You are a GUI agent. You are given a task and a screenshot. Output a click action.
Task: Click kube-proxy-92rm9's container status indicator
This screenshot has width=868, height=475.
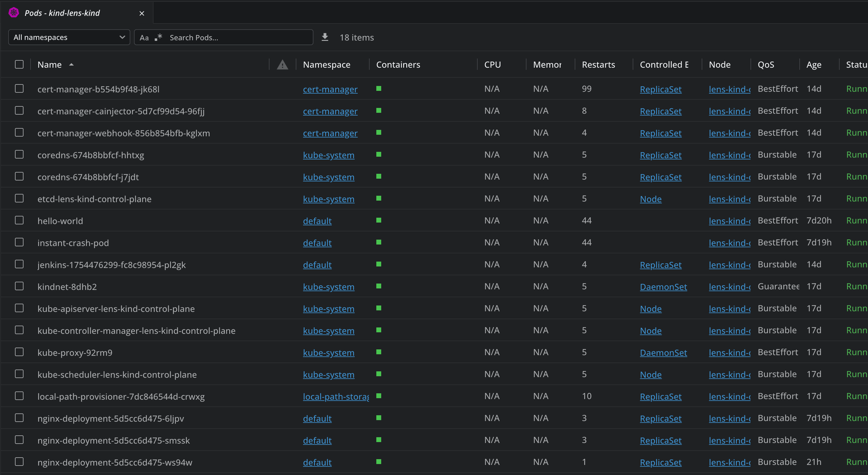click(379, 352)
